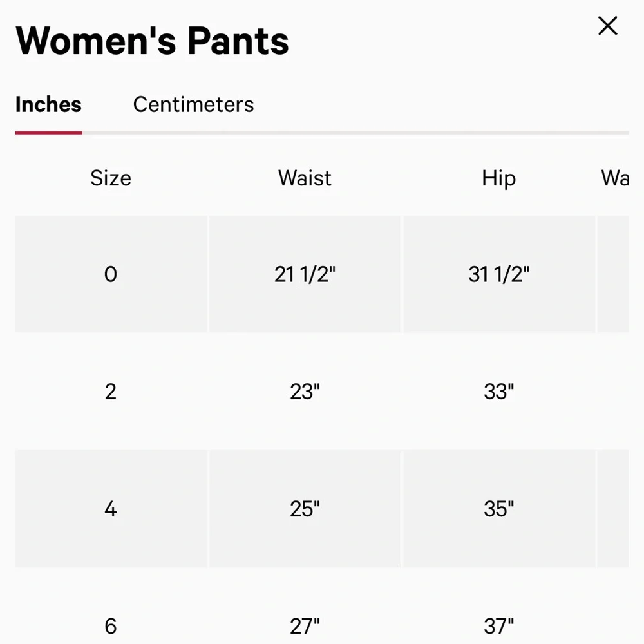The height and width of the screenshot is (644, 644).
Task: Switch to the Inches tab
Action: point(48,104)
